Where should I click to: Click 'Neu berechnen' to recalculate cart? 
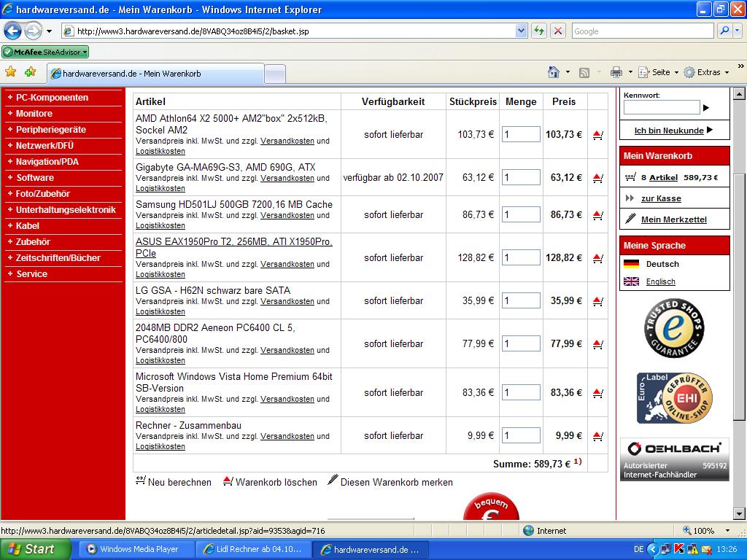coord(174,481)
